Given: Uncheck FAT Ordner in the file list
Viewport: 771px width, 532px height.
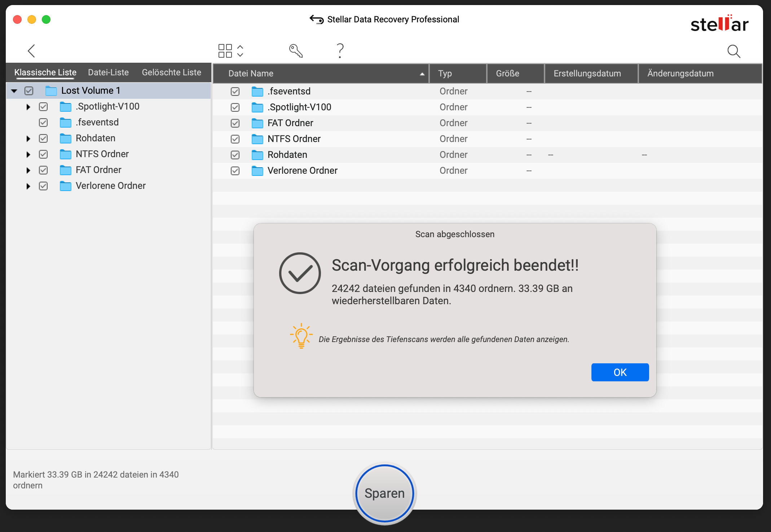Looking at the screenshot, I should 235,123.
